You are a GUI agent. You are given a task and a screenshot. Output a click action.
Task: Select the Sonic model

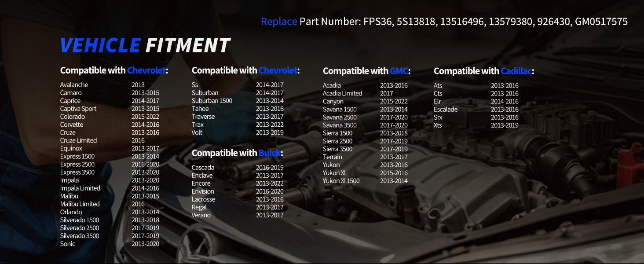point(68,243)
